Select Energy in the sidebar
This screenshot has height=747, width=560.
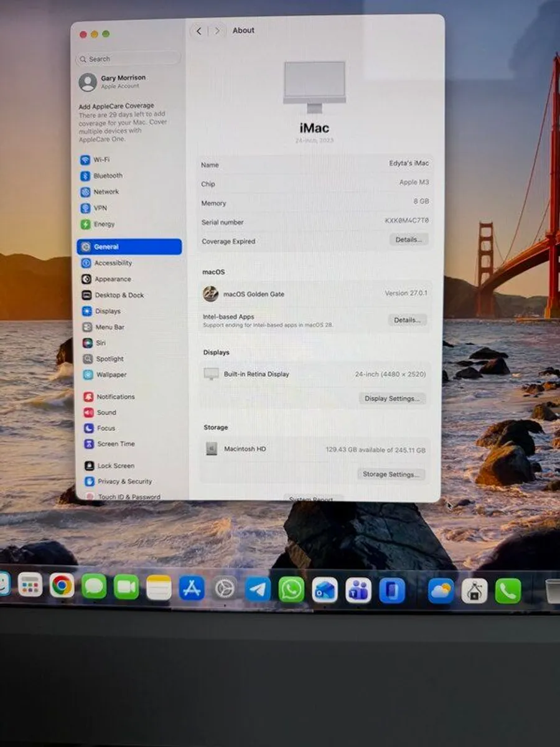[98, 225]
